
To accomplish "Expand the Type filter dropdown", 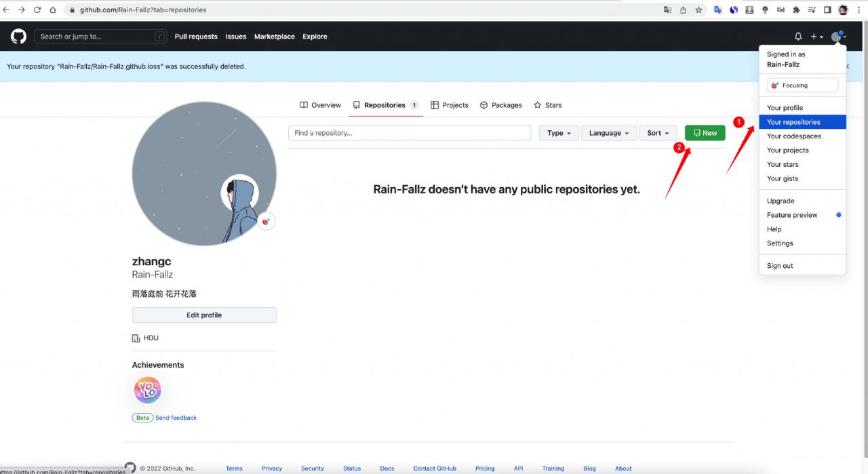I will pos(559,133).
